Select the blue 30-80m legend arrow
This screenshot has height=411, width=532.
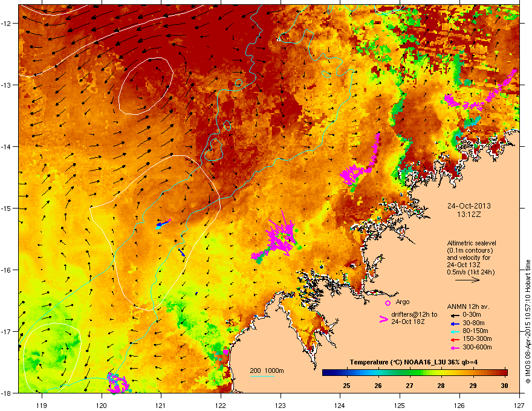pos(455,323)
